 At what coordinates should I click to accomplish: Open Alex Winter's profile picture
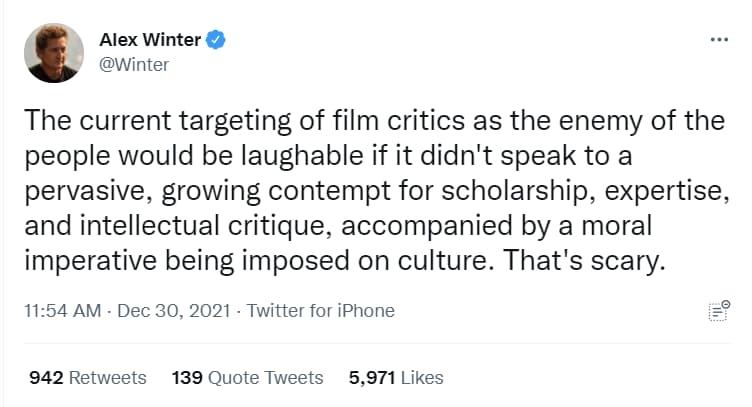[x=54, y=53]
